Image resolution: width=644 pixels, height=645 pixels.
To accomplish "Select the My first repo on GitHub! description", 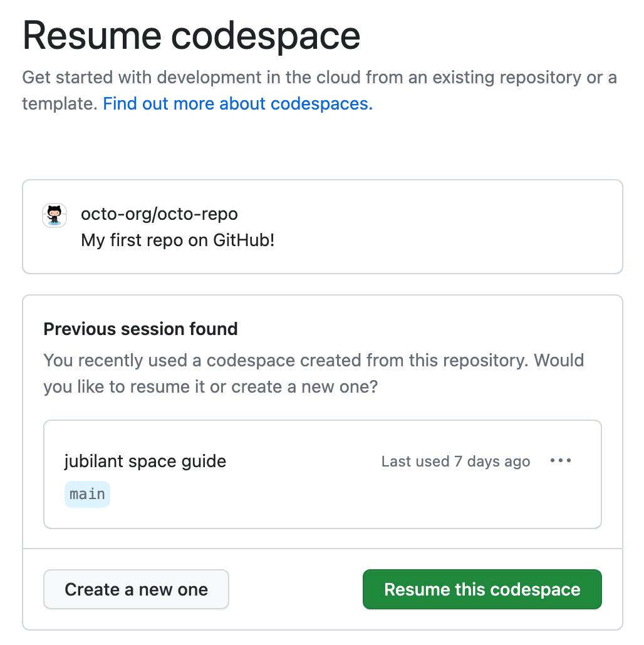I will point(178,240).
